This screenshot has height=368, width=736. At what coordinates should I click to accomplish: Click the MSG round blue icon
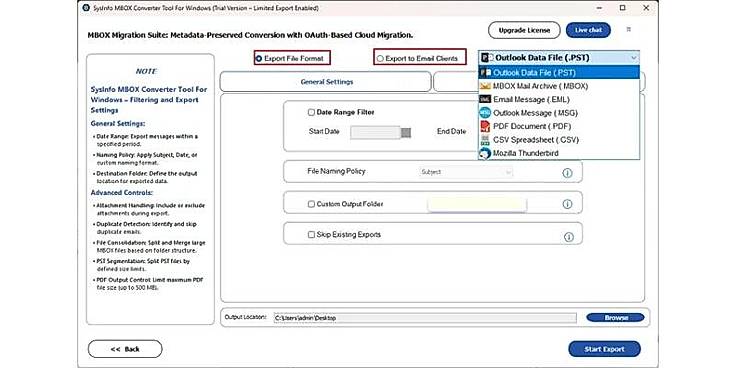click(x=485, y=113)
